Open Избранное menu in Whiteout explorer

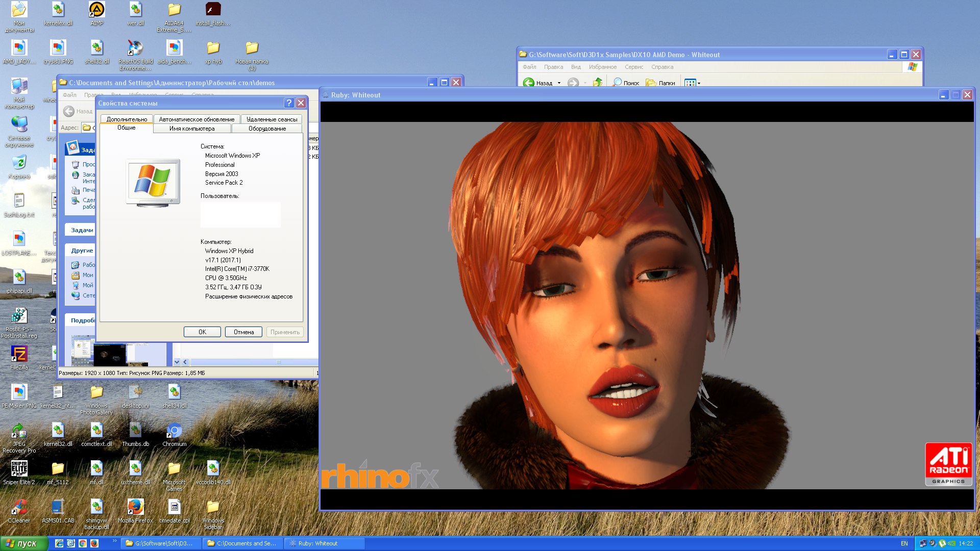click(602, 67)
